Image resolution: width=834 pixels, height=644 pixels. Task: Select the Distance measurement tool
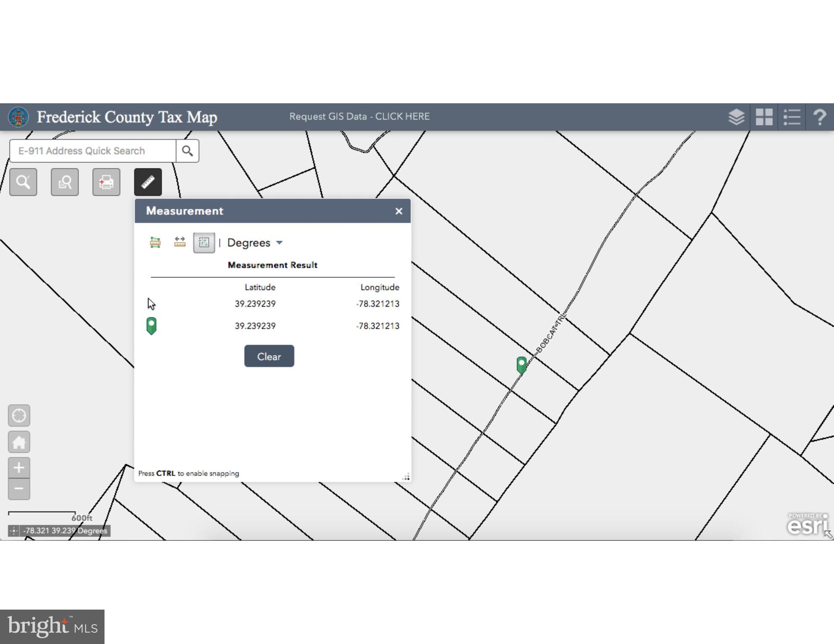pyautogui.click(x=180, y=242)
